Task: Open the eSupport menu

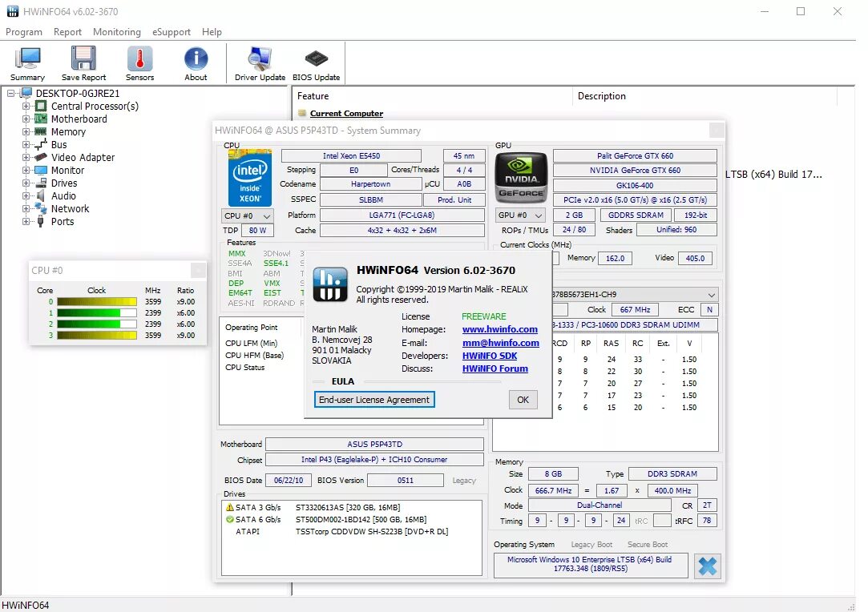Action: pyautogui.click(x=172, y=32)
